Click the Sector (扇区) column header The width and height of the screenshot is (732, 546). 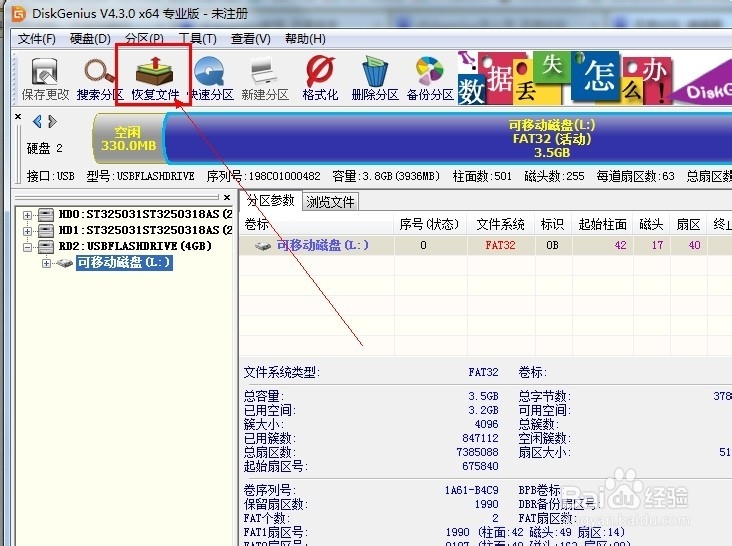689,224
